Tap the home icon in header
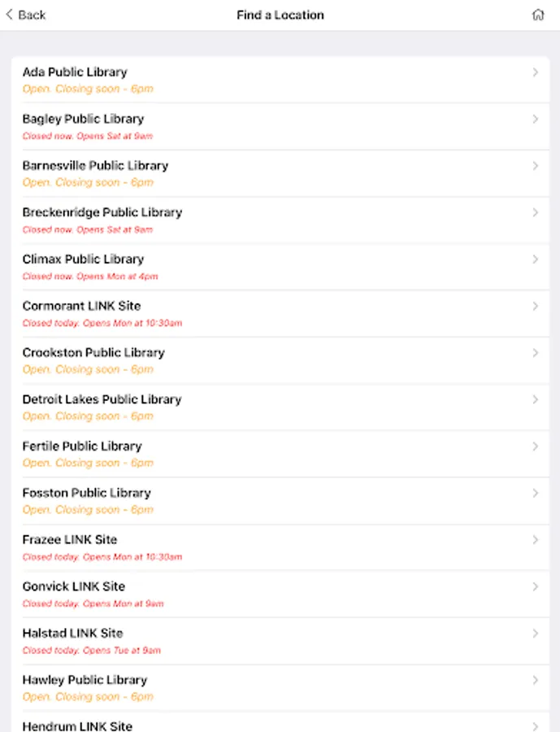The width and height of the screenshot is (560, 732). (538, 15)
